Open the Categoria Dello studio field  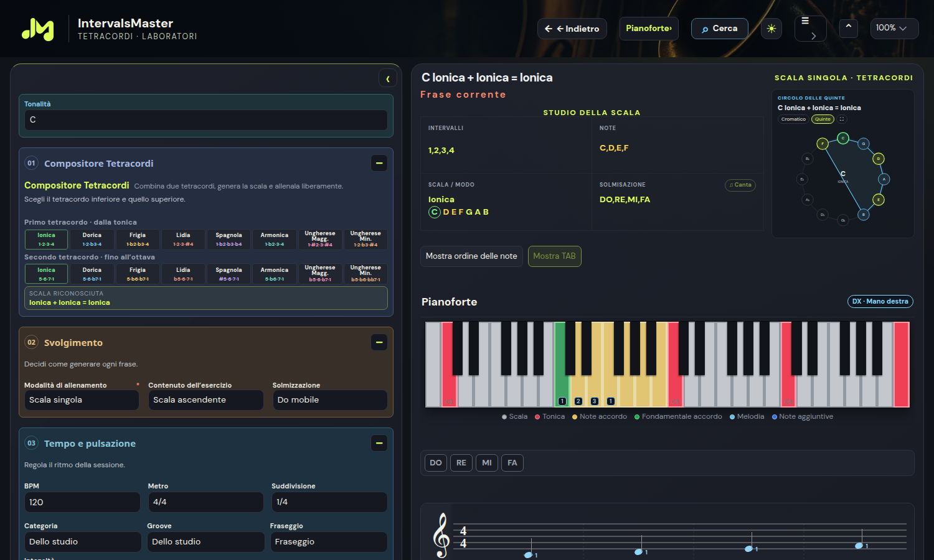pos(82,542)
